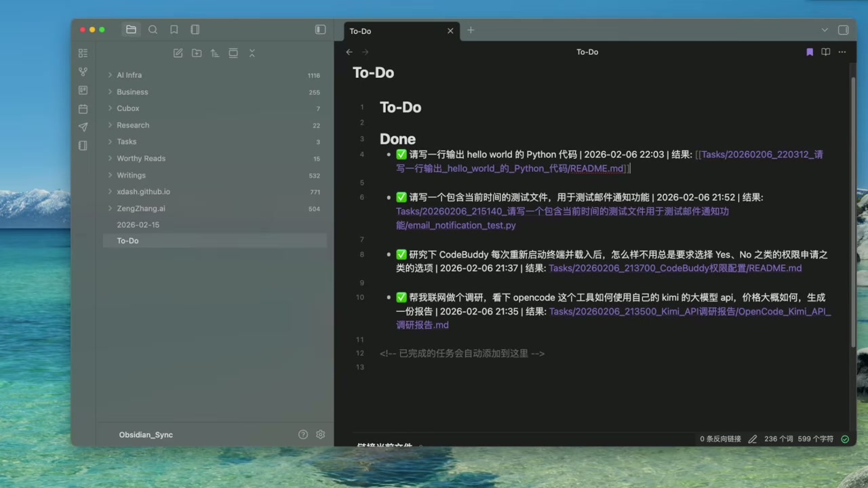Change sort order of the file list
Viewport: 868px width, 488px height.
pos(214,53)
